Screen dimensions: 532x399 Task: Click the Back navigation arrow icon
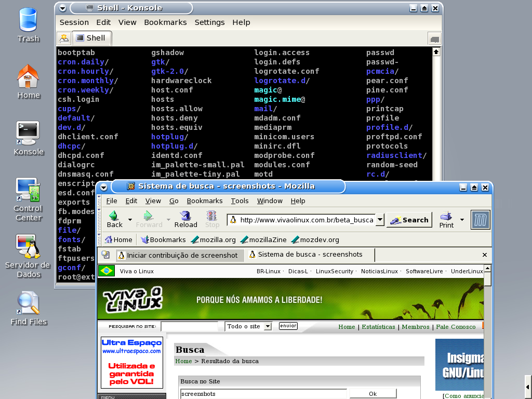tap(114, 216)
